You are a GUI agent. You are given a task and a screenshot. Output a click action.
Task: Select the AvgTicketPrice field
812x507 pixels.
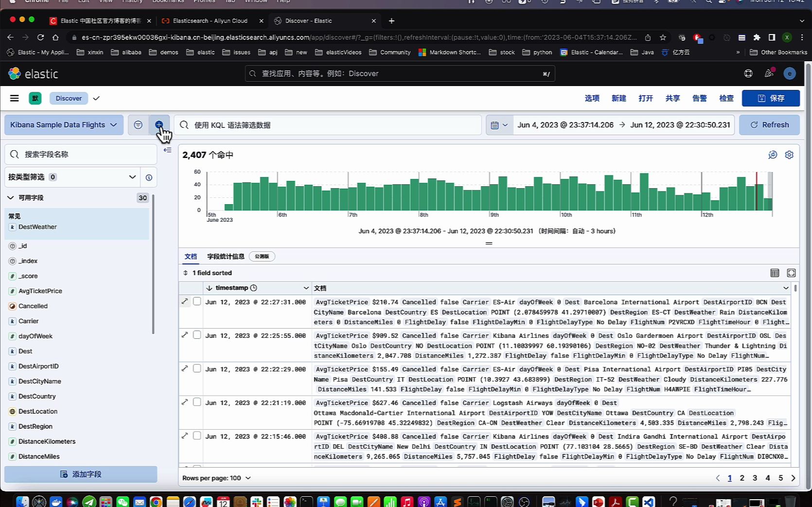(x=40, y=291)
